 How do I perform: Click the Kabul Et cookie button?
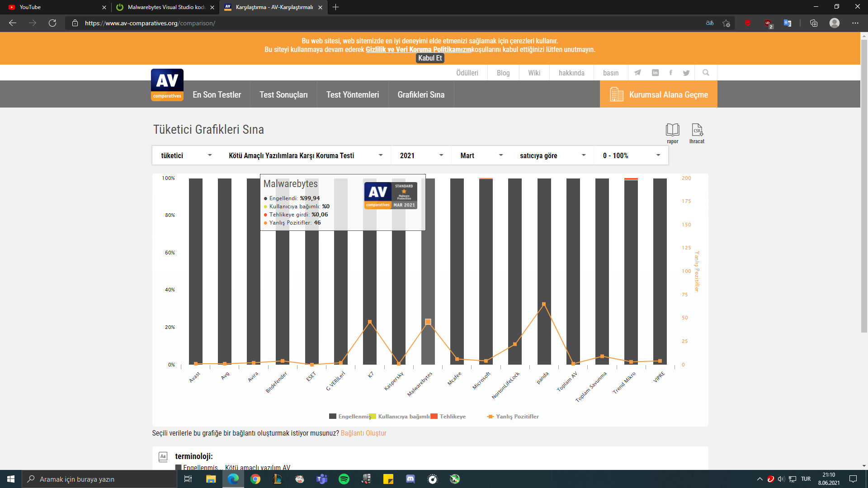click(x=430, y=58)
